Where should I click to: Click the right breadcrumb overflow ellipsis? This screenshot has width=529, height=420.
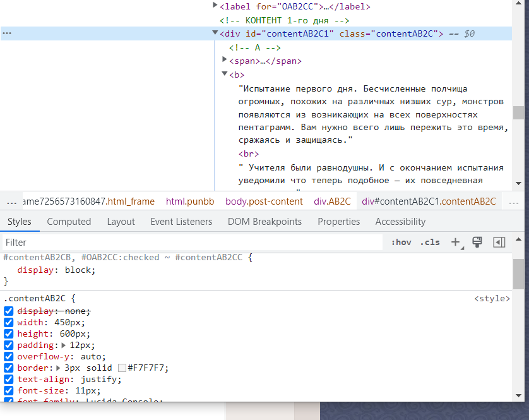[514, 202]
